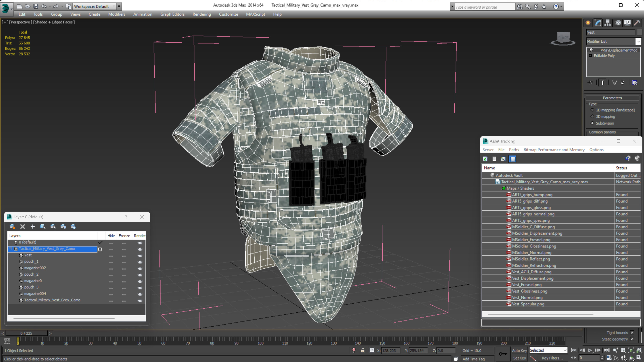The height and width of the screenshot is (362, 644).
Task: Click the Key Filters button
Action: coord(552,358)
